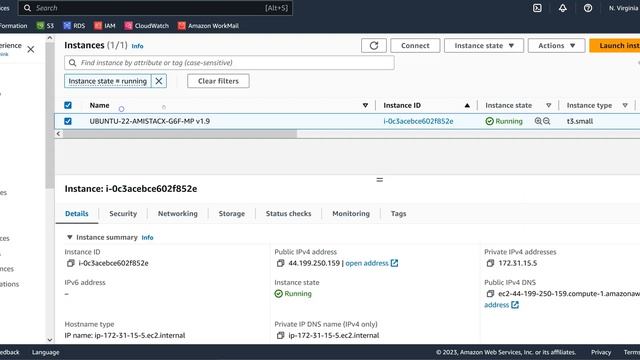Click the t3.small instance type cell
Screen dimensions: 640x360
tap(580, 121)
